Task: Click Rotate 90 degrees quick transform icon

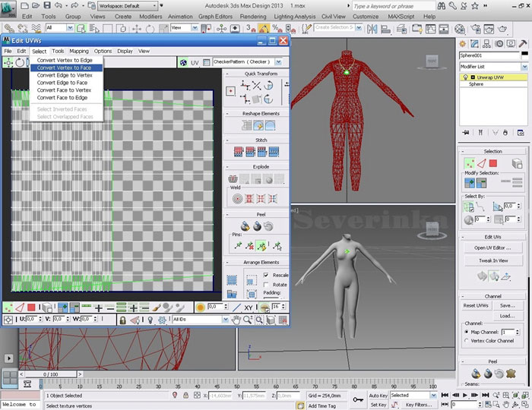Action: point(268,85)
